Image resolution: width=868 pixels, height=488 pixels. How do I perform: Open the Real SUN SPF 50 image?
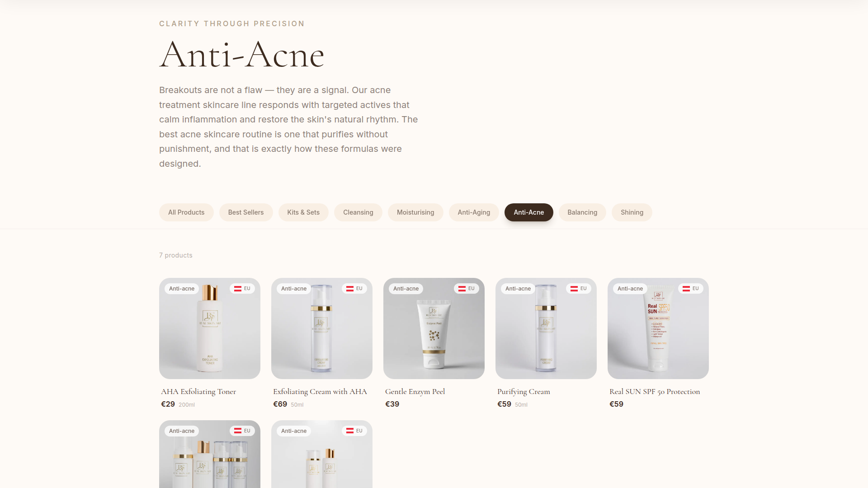coord(658,334)
